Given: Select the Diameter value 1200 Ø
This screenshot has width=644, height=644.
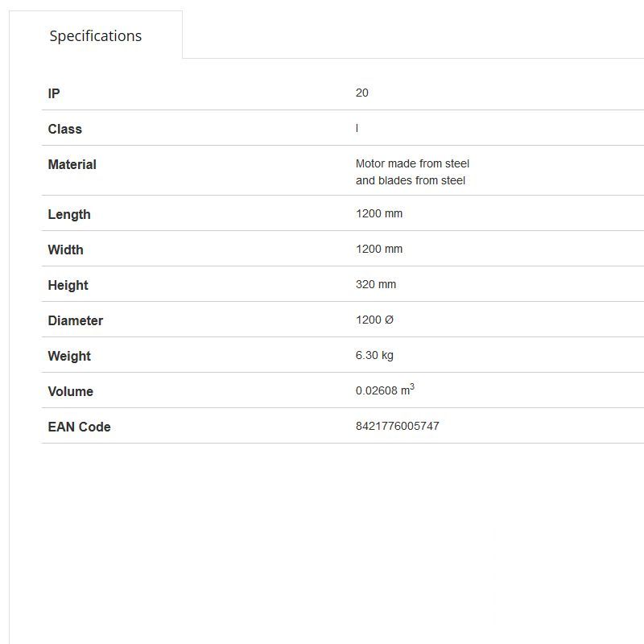Looking at the screenshot, I should [374, 320].
